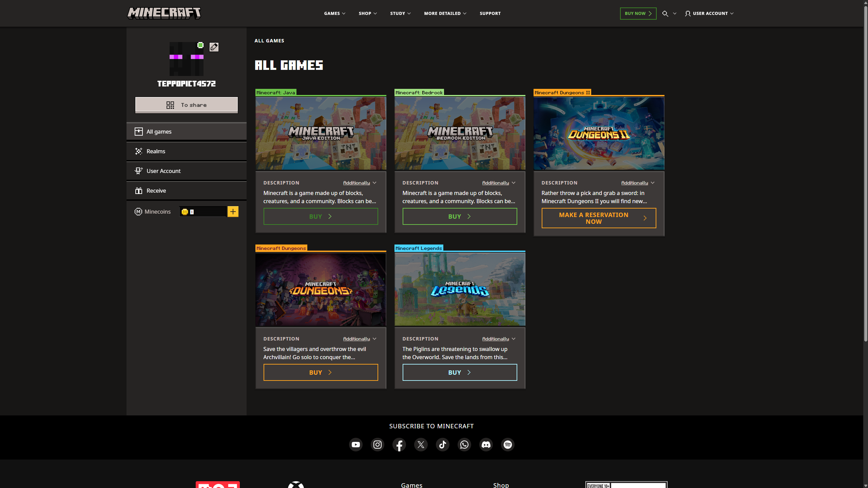The image size is (868, 488).
Task: Click the Xbox logo in footer
Action: (x=296, y=485)
